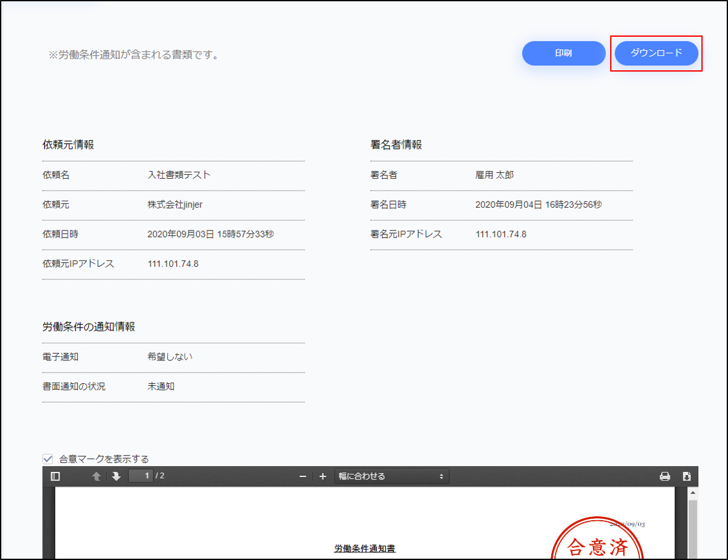
Task: Click the 依頼元IPアドレス value 111.101.74.8
Action: 173,264
